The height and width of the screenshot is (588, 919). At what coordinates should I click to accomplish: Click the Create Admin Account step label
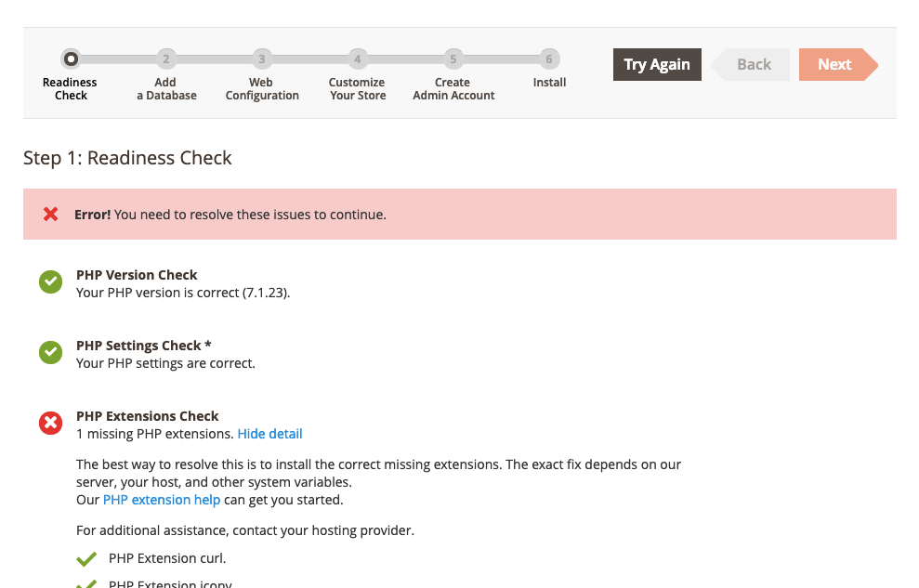(x=453, y=89)
